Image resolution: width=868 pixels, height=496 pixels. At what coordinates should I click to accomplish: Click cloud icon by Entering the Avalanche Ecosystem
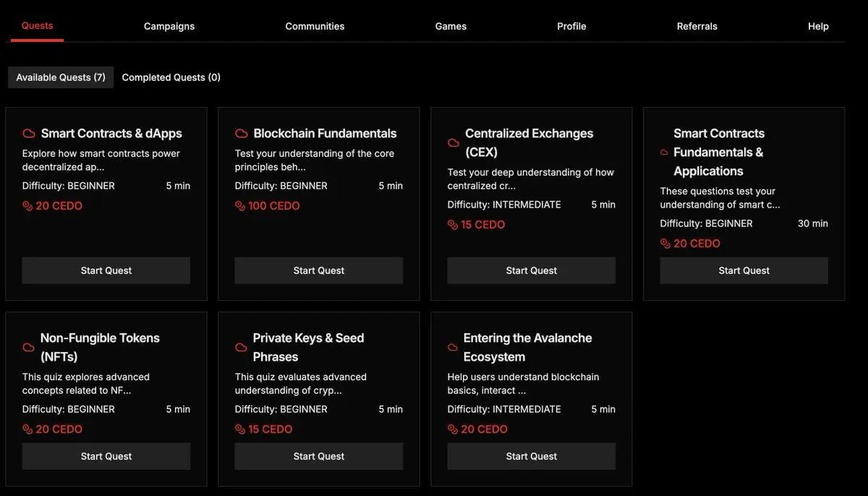pos(453,348)
